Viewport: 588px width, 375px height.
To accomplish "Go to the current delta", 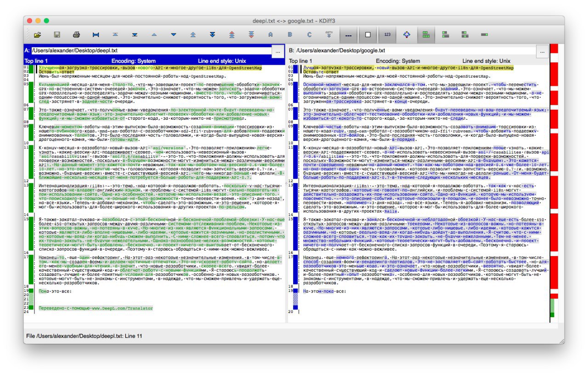I will click(96, 34).
